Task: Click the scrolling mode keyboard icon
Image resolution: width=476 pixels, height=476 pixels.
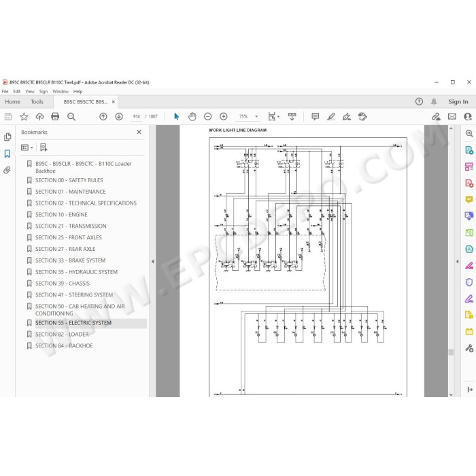Action: tap(292, 116)
